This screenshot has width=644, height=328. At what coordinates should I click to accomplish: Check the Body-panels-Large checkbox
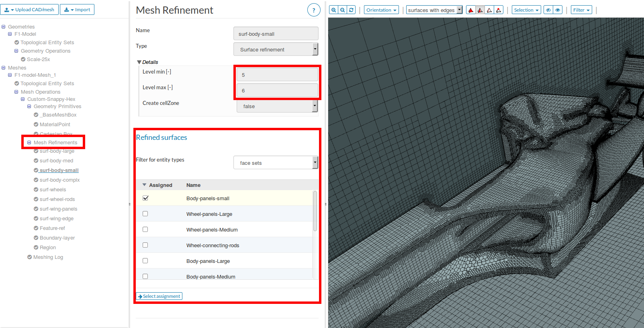coord(145,261)
